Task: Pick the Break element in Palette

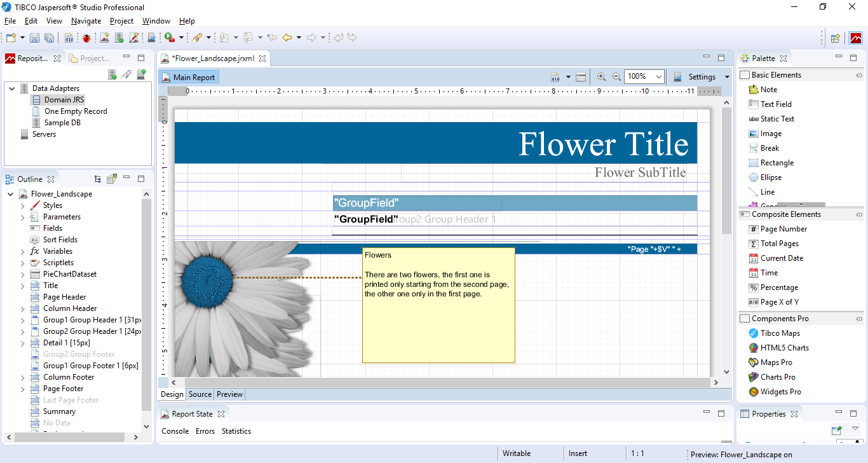Action: coord(763,148)
